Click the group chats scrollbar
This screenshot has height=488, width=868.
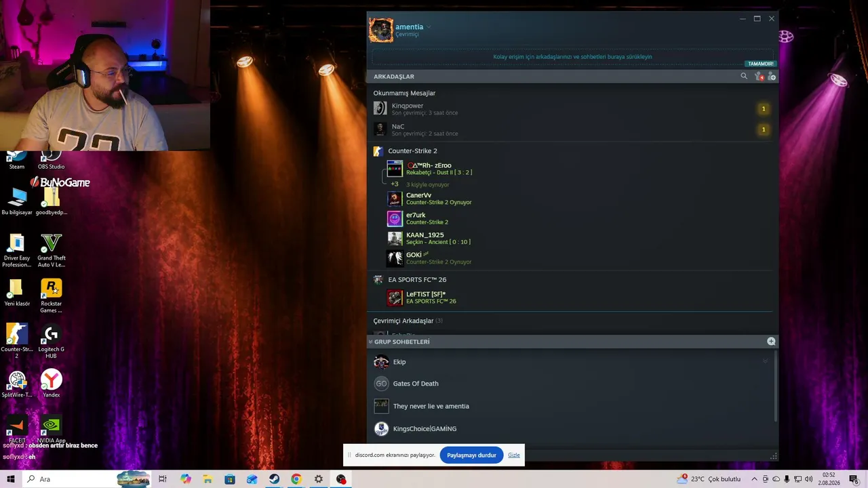(776, 385)
